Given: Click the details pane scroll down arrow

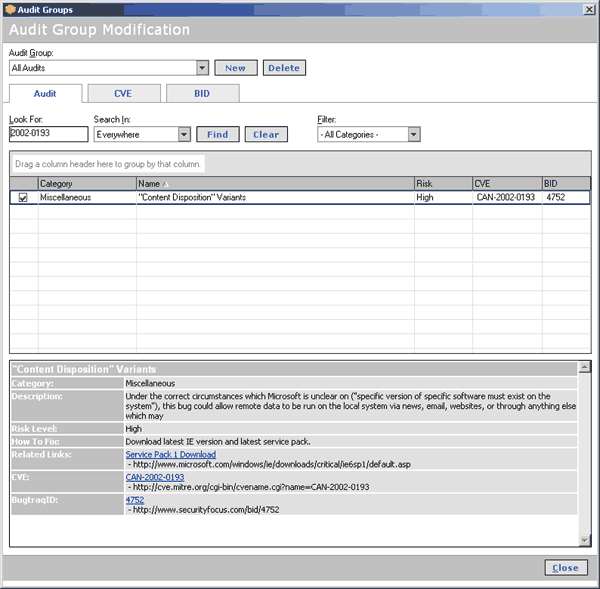Looking at the screenshot, I should click(585, 540).
